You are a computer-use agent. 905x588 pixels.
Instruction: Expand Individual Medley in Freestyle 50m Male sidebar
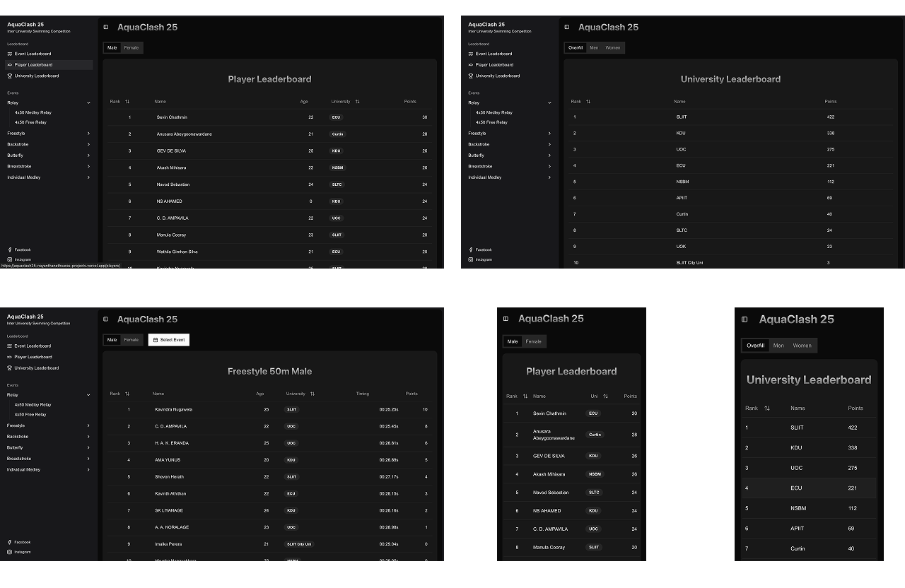coord(49,469)
